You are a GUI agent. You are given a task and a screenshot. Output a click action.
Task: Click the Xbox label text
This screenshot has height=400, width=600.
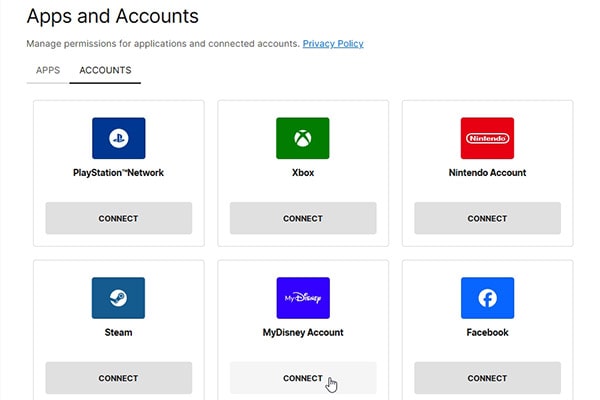[303, 173]
